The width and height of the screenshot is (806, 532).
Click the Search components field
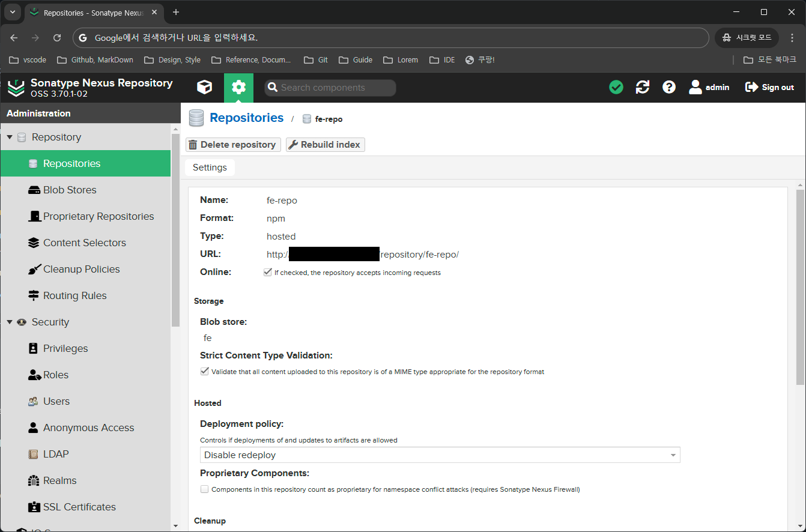point(330,88)
